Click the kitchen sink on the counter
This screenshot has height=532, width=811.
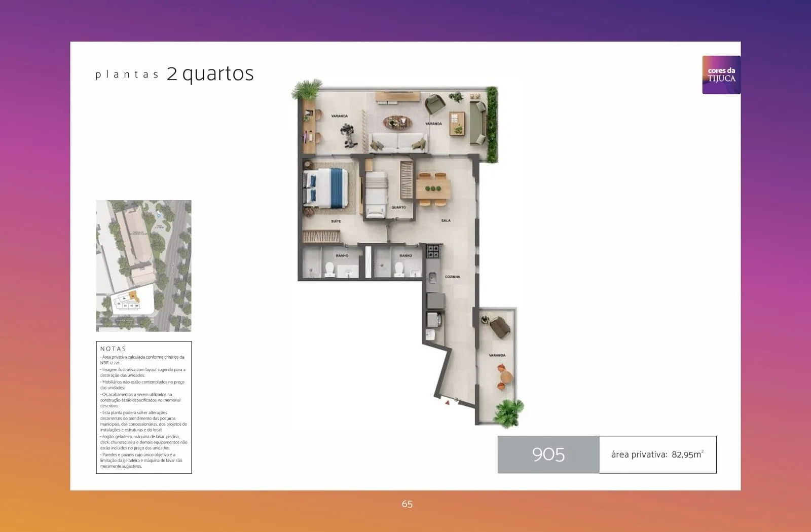432,278
